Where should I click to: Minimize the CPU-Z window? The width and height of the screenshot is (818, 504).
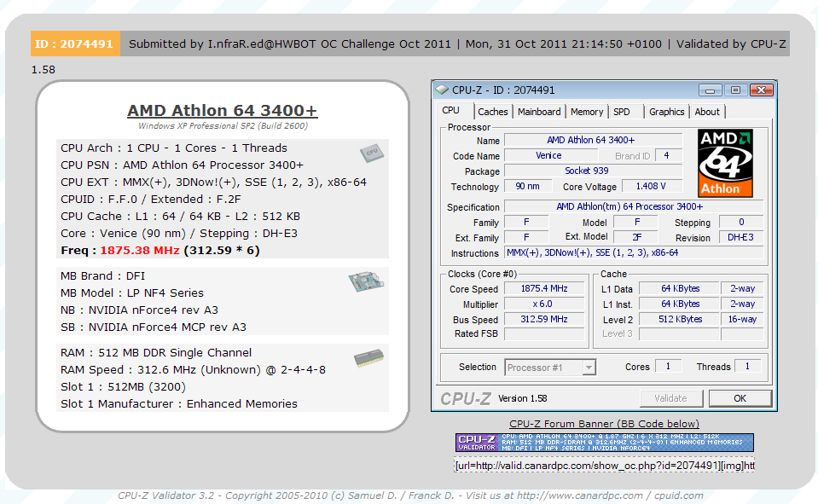point(710,90)
